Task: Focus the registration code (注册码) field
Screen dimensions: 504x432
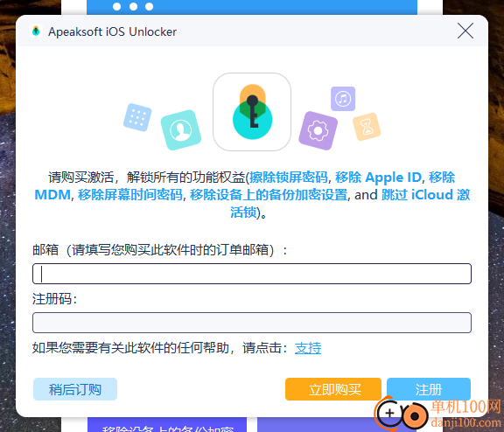Action: click(x=252, y=323)
